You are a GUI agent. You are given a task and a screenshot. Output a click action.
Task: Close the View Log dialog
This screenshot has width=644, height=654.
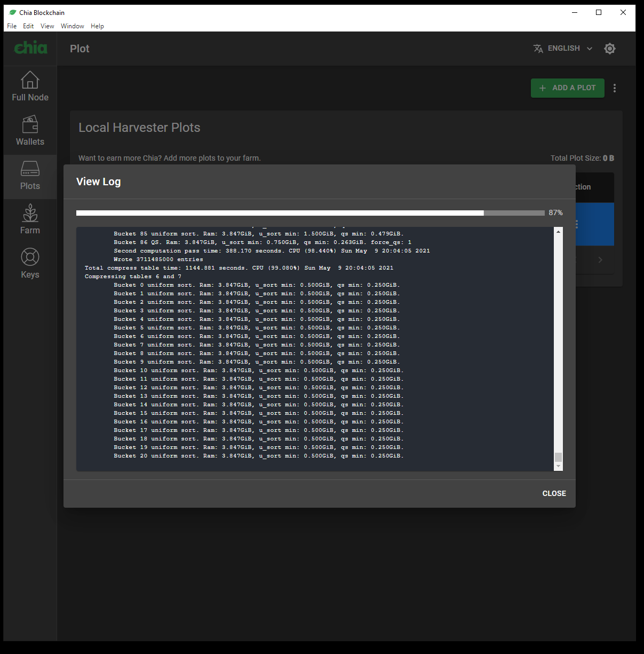coord(554,493)
